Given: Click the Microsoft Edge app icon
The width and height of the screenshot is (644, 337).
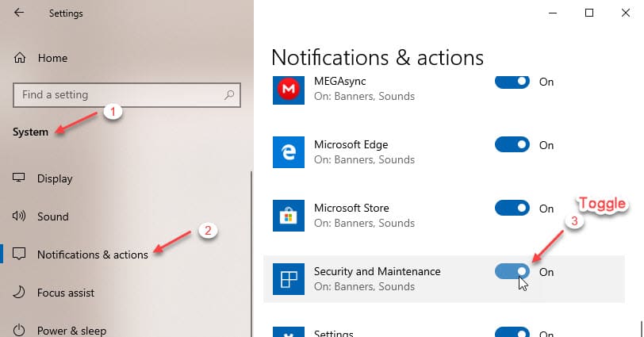Looking at the screenshot, I should (289, 152).
